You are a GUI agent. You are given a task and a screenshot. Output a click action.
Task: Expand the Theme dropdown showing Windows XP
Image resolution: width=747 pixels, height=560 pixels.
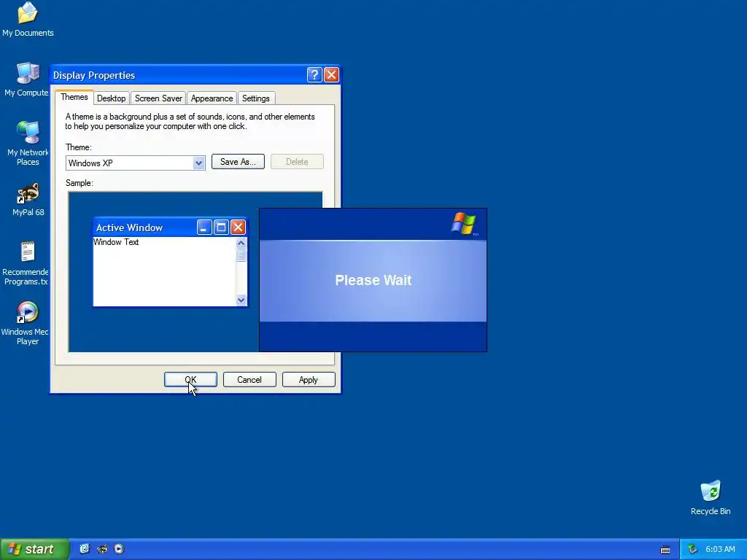click(x=198, y=163)
